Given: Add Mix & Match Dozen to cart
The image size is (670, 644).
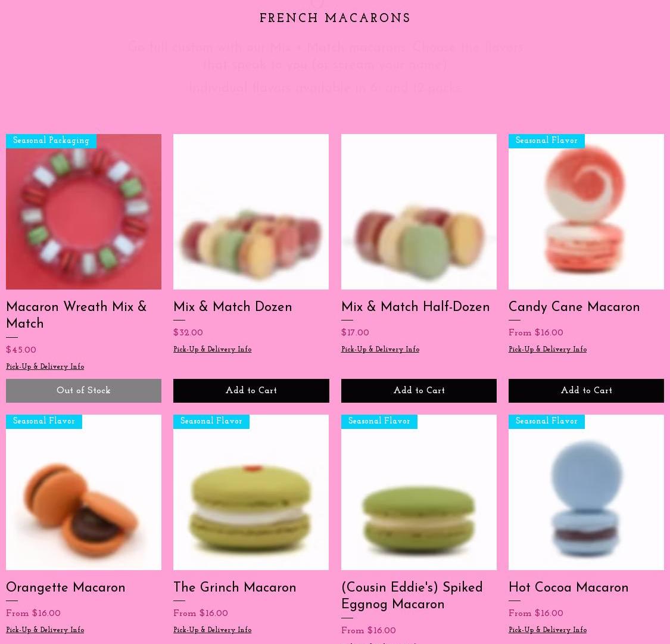Looking at the screenshot, I should click(251, 391).
